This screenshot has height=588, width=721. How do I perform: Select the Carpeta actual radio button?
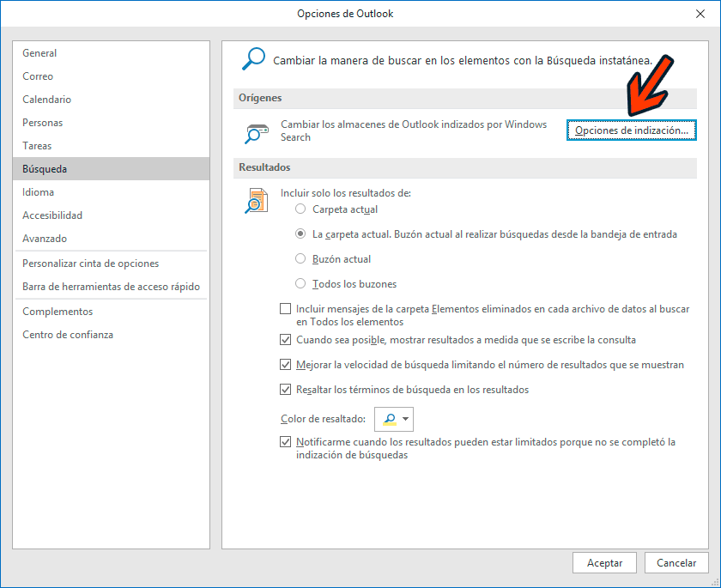(300, 209)
